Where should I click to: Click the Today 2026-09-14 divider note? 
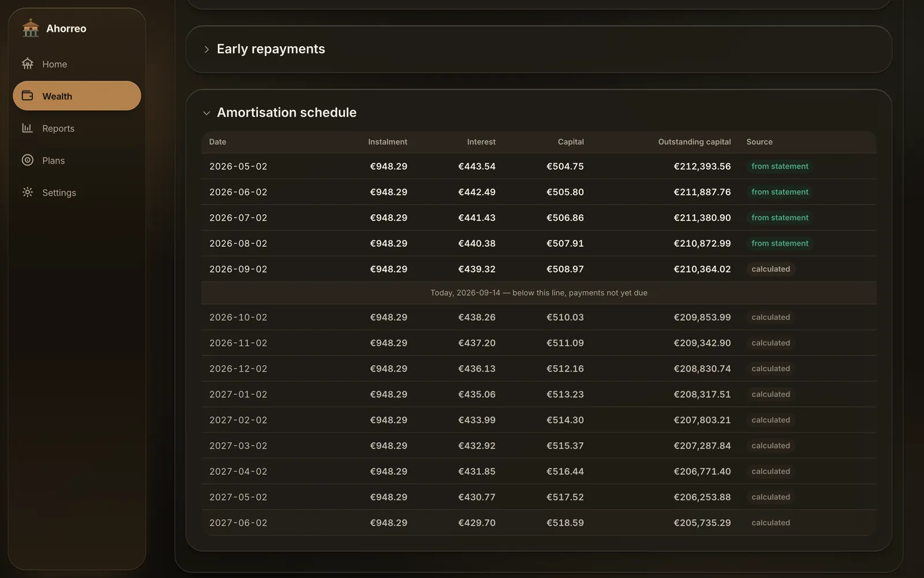[539, 293]
